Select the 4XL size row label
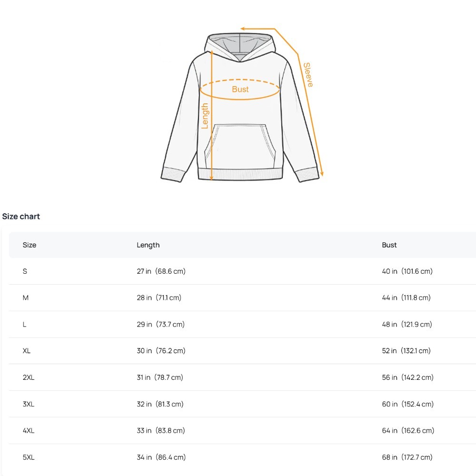 point(29,430)
